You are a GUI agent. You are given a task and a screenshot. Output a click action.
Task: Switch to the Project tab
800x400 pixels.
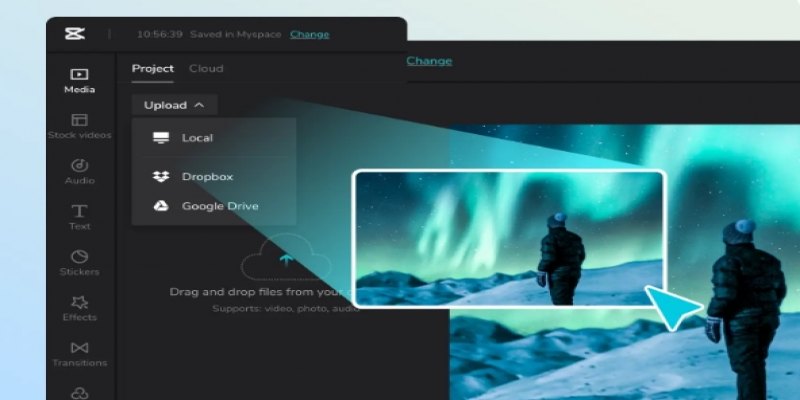tap(153, 68)
